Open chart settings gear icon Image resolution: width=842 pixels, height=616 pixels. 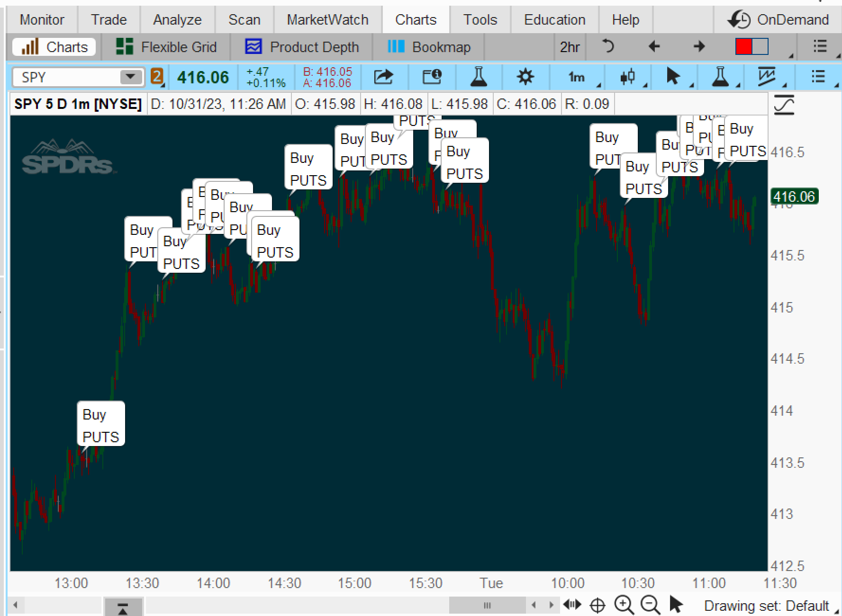pyautogui.click(x=525, y=77)
